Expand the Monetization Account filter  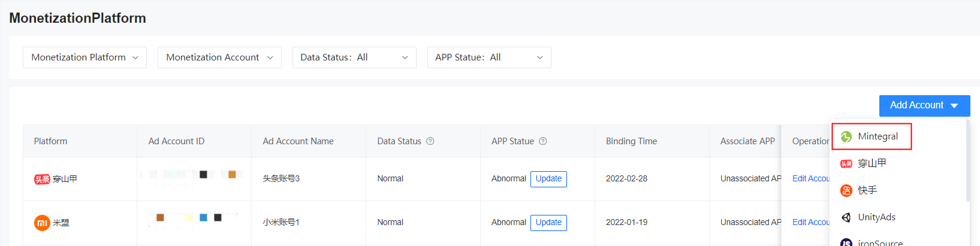219,57
